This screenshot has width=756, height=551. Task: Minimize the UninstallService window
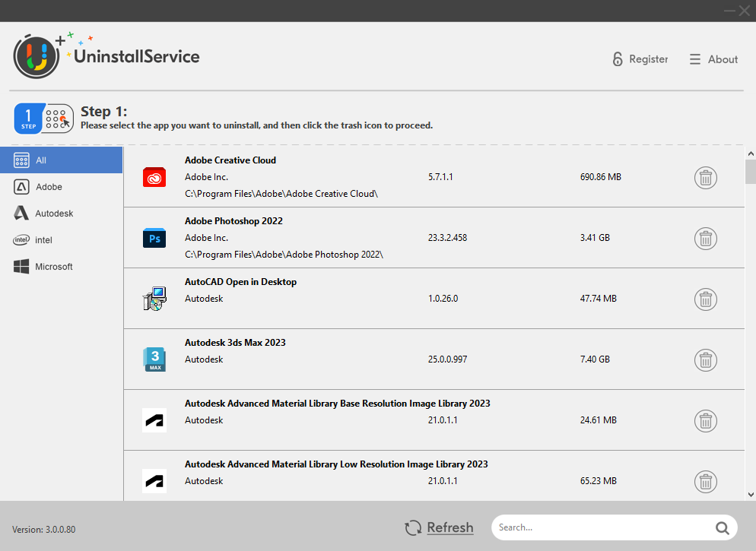729,11
